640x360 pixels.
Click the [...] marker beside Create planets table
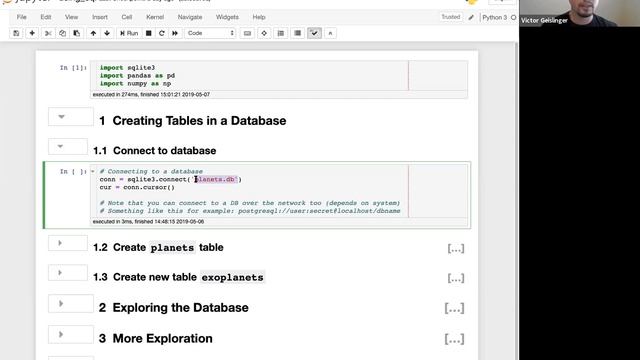[456, 248]
